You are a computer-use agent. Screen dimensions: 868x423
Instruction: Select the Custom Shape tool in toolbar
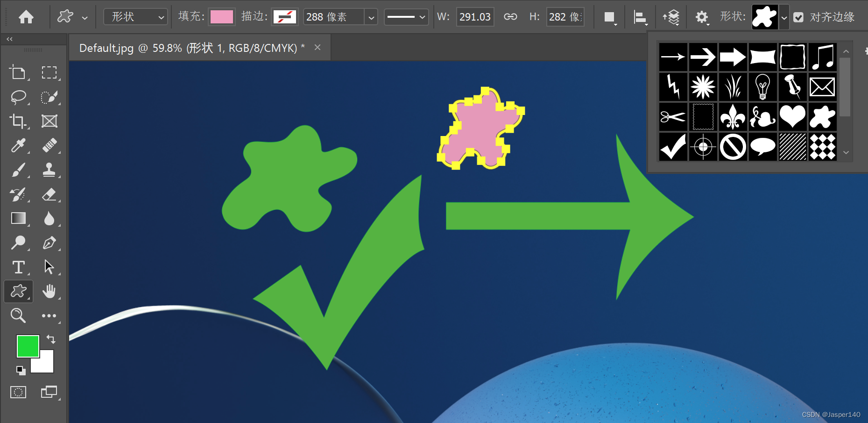tap(18, 291)
